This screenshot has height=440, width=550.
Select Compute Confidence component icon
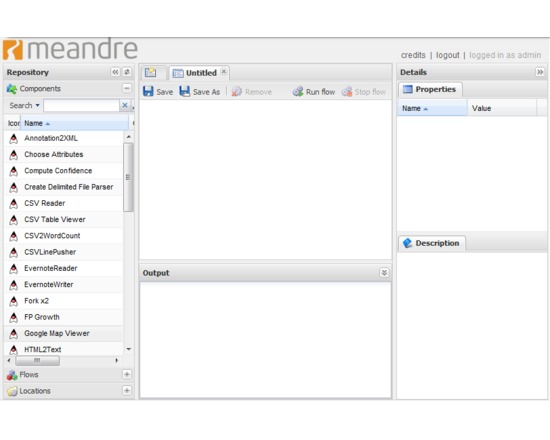14,171
